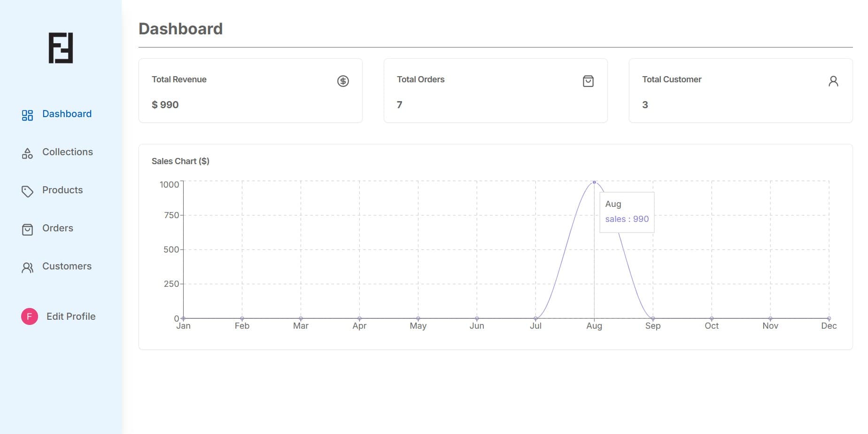Click the Orders shopping bag sidebar icon

27,229
